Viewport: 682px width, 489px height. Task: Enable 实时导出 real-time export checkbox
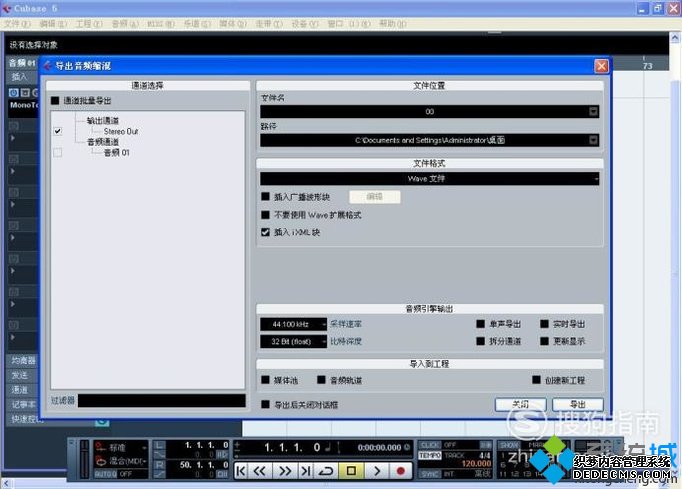coord(544,324)
